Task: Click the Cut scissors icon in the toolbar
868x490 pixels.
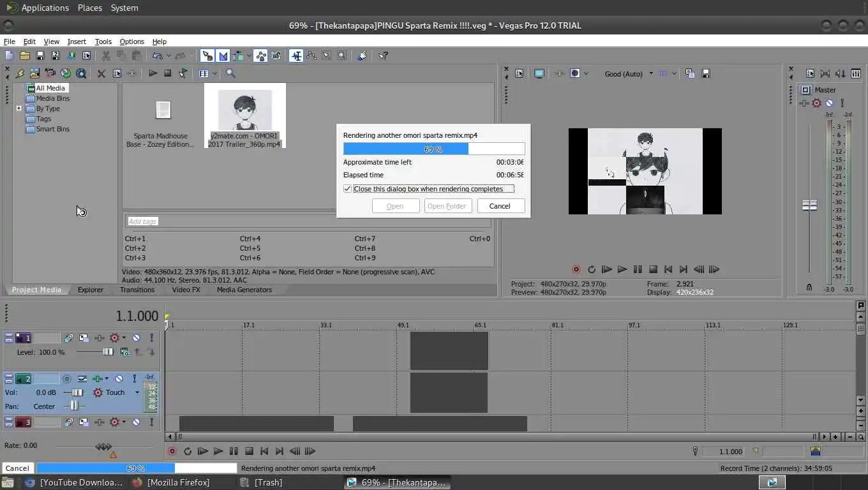Action: tap(106, 56)
